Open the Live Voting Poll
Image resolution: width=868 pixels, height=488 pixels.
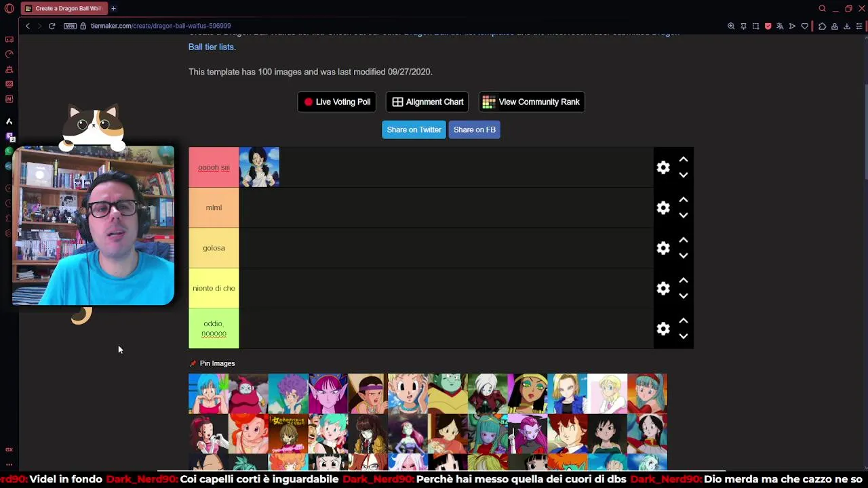point(337,102)
